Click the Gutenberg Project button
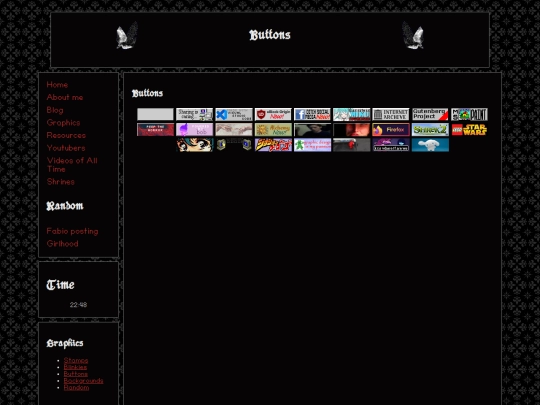 430,114
